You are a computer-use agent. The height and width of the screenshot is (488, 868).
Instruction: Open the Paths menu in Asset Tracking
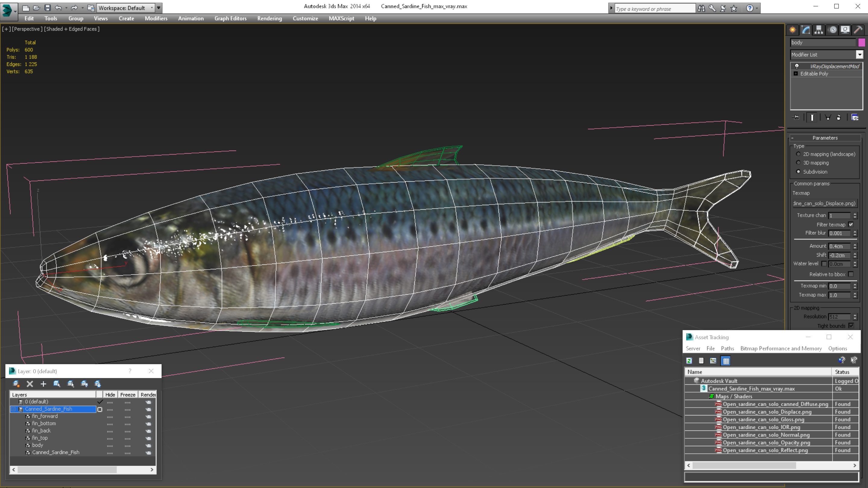click(x=727, y=348)
